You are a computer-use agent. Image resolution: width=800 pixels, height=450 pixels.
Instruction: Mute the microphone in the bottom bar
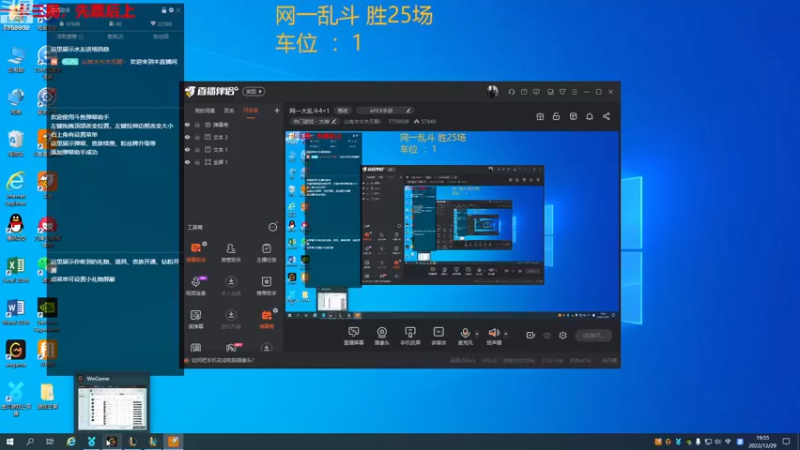[465, 336]
